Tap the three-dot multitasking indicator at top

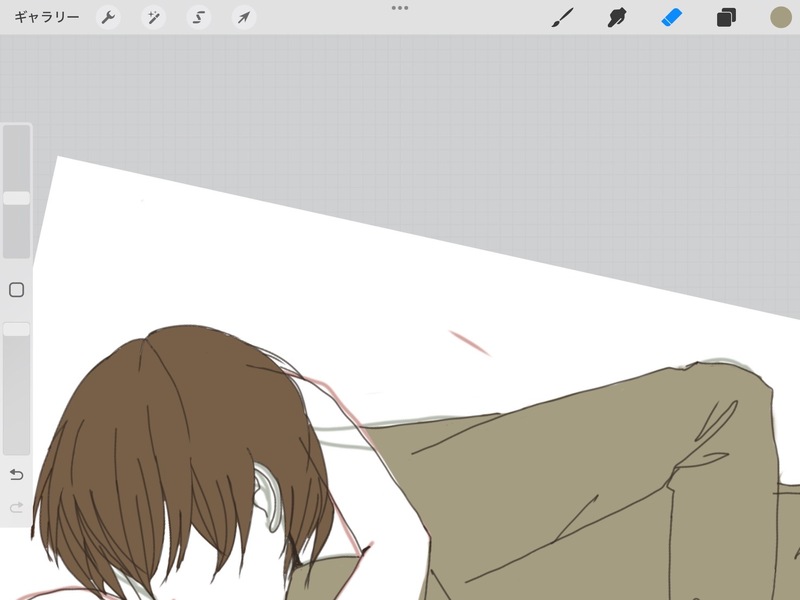coord(399,8)
